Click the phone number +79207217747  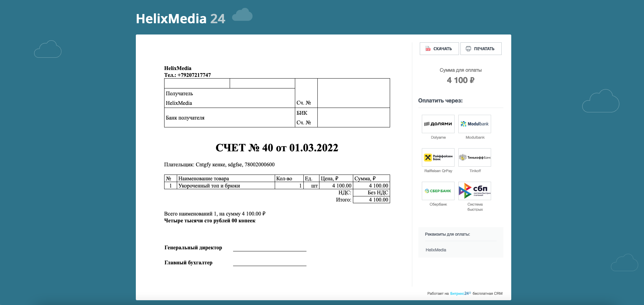click(x=194, y=75)
